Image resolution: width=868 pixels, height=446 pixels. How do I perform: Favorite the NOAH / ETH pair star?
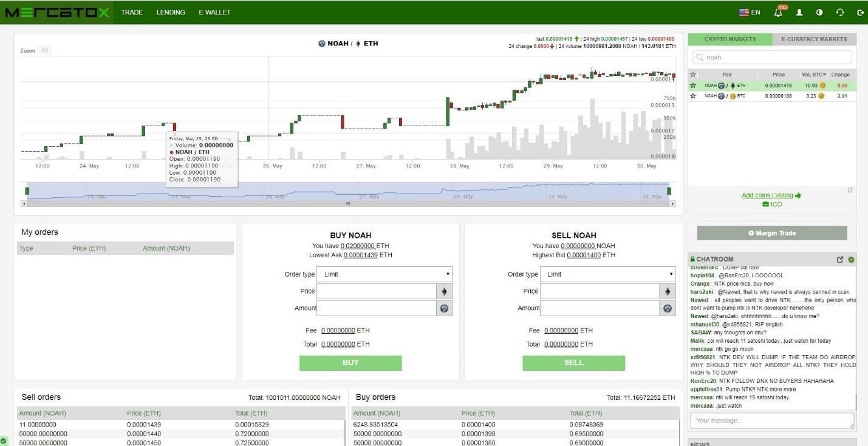(x=693, y=86)
